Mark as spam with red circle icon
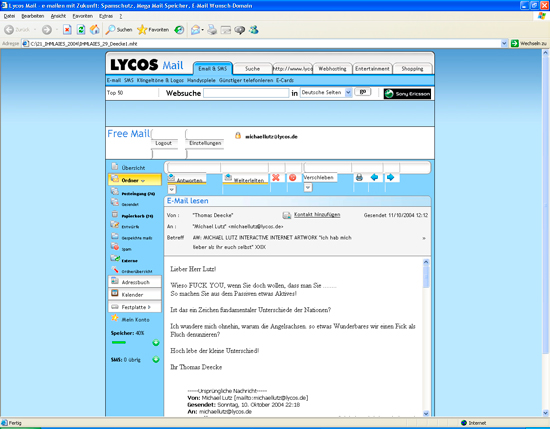The width and height of the screenshot is (550, 429). coord(293,177)
